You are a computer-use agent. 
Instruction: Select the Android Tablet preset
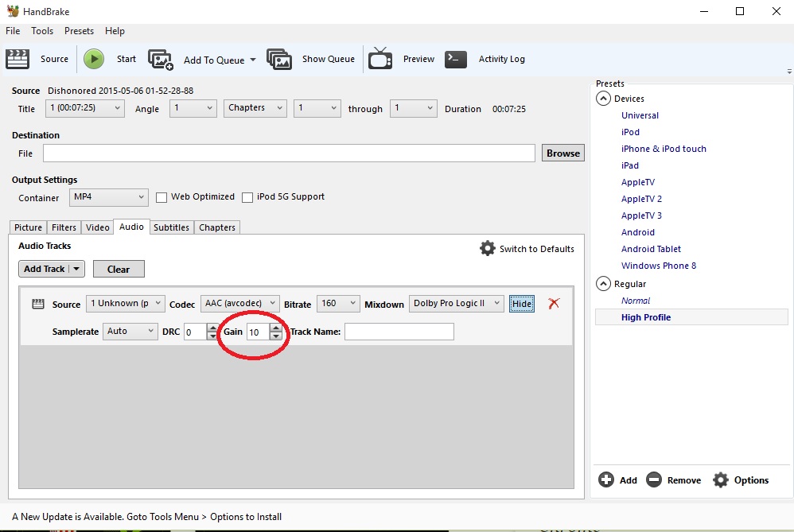(651, 249)
